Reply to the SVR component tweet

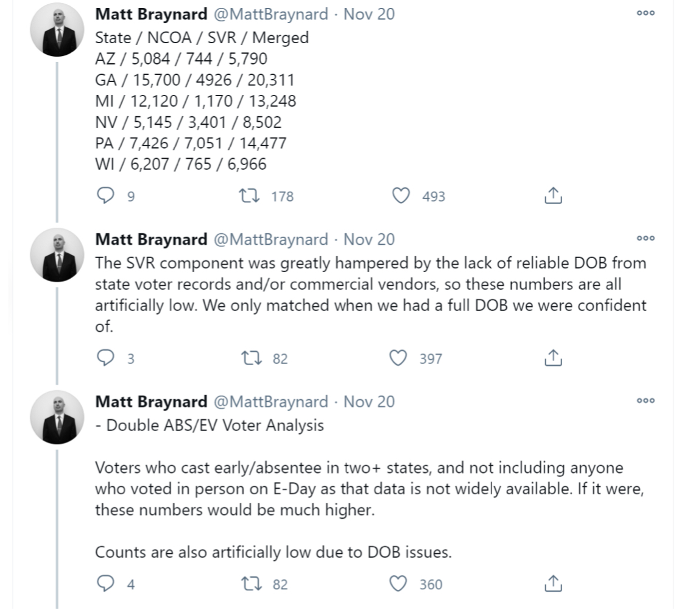pos(105,357)
